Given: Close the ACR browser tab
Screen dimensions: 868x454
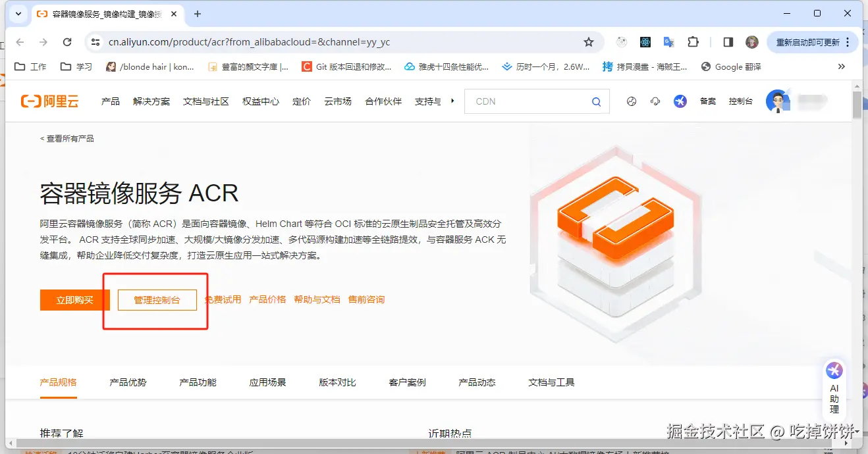Looking at the screenshot, I should point(175,14).
